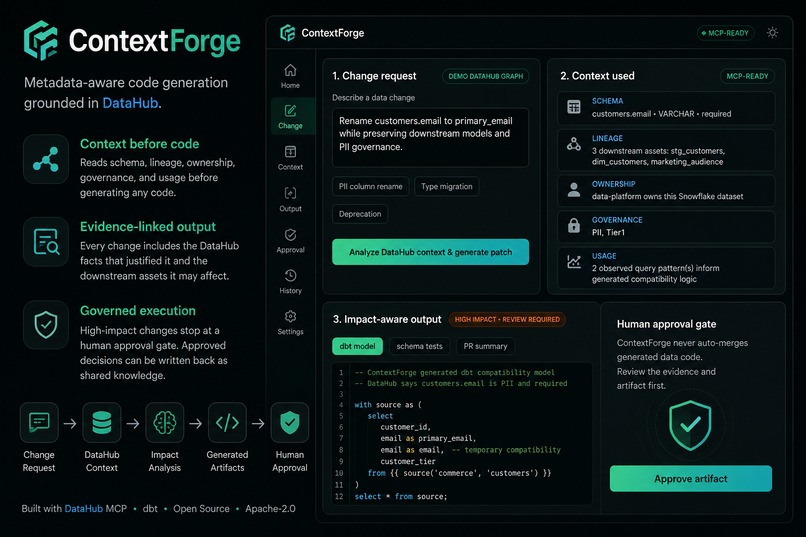806x537 pixels.
Task: Toggle the light/dark theme sun icon
Action: (772, 33)
